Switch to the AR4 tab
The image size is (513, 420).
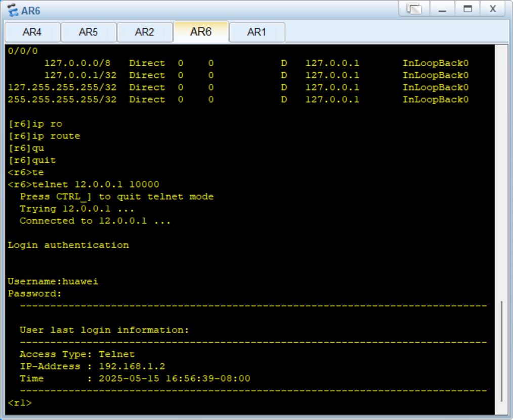(x=32, y=32)
